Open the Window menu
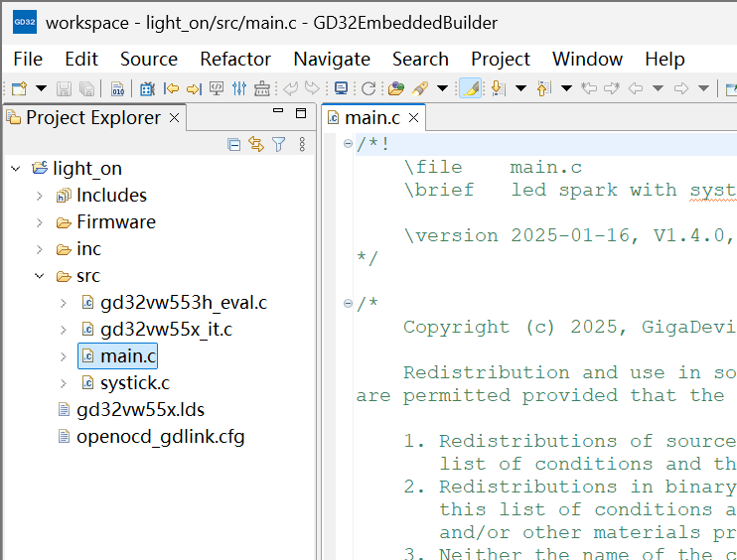 [x=588, y=60]
